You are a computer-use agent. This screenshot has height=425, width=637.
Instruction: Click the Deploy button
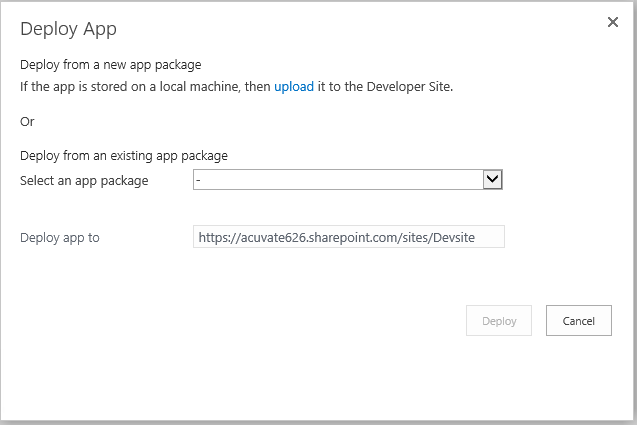(498, 321)
